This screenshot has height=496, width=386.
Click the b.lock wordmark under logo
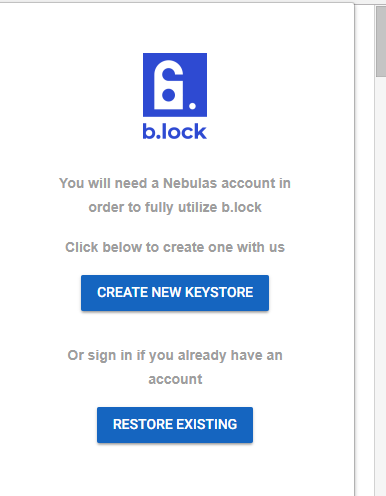point(175,131)
